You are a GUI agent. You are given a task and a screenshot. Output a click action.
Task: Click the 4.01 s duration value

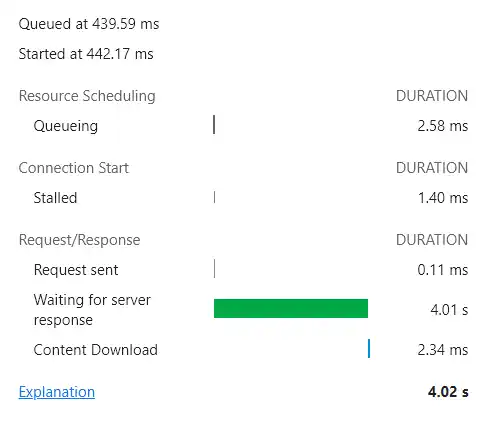coord(449,310)
